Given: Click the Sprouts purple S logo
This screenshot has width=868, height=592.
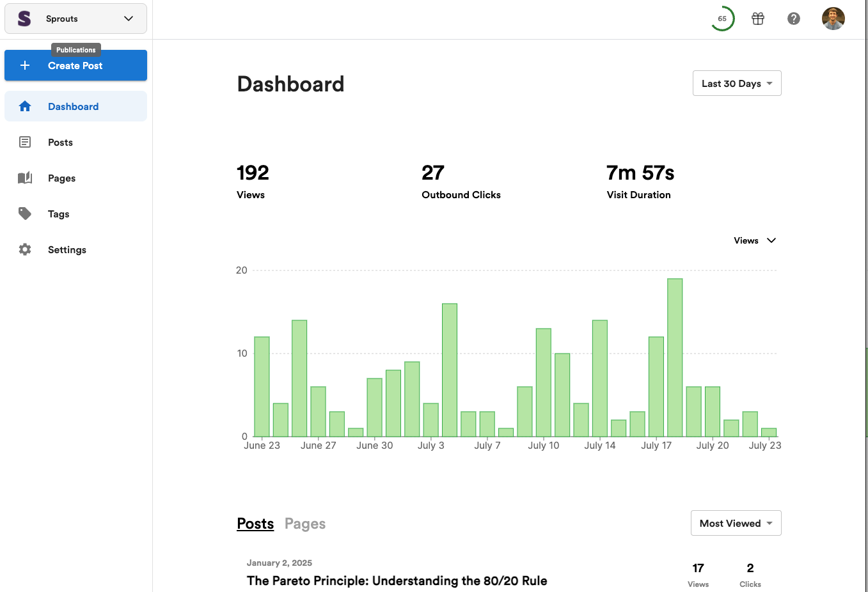Looking at the screenshot, I should coord(24,19).
